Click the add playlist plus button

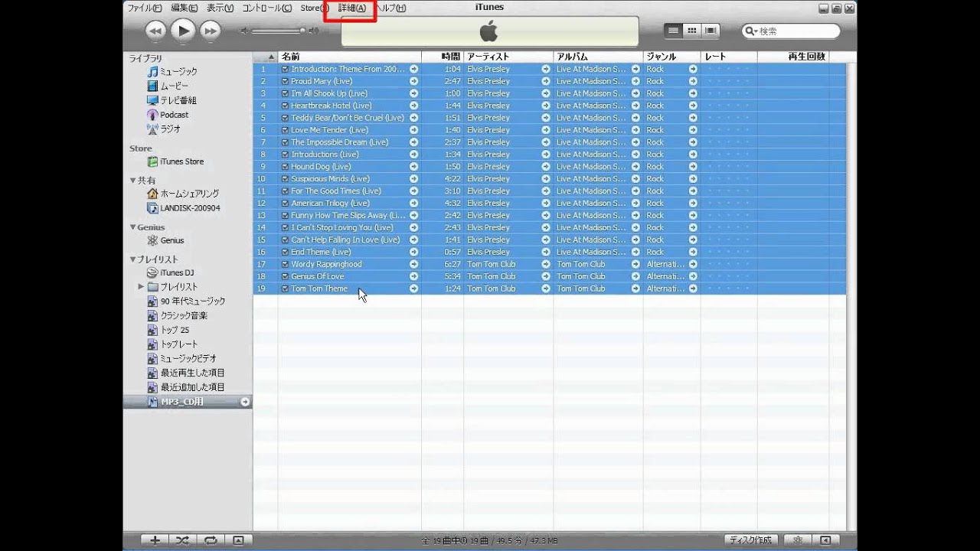coord(155,540)
